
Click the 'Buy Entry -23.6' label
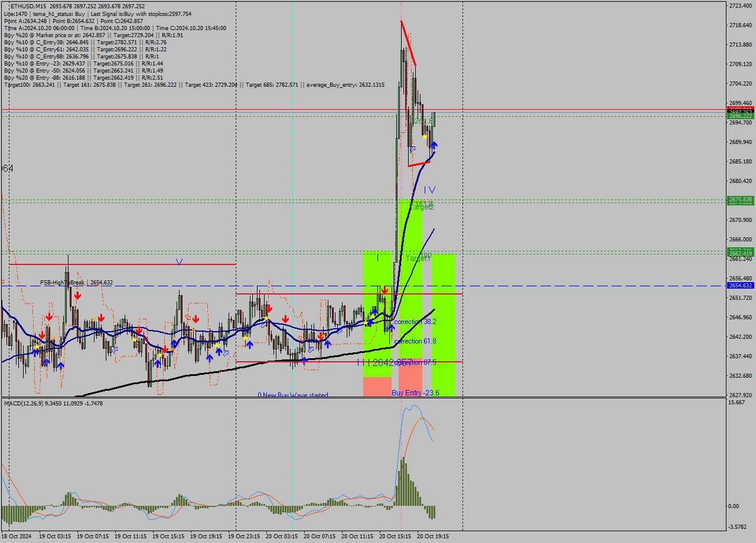tap(415, 392)
